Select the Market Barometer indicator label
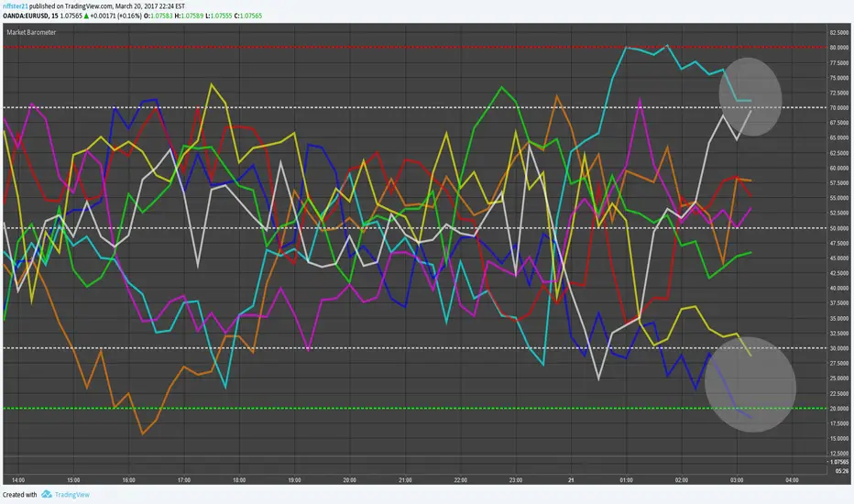Image resolution: width=854 pixels, height=504 pixels. 31,32
